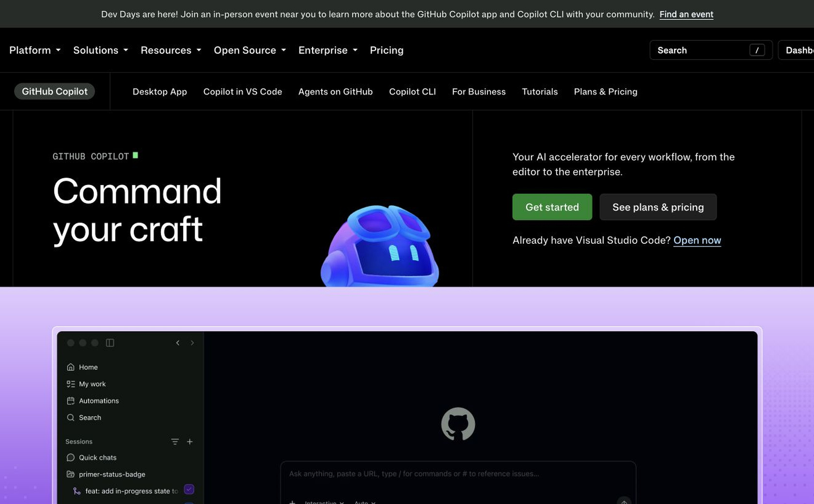Viewport: 814px width, 504px height.
Task: Go to the Pricing page
Action: pos(387,50)
